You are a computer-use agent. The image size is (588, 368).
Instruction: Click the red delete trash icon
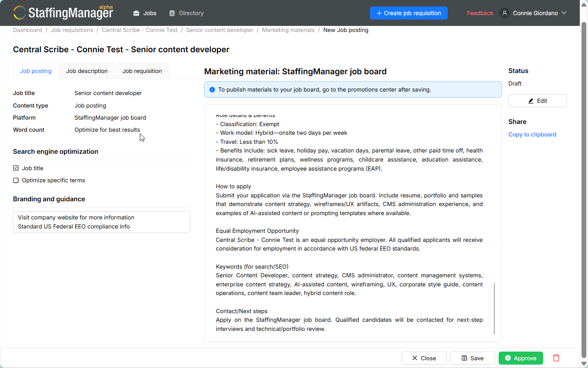(x=556, y=358)
